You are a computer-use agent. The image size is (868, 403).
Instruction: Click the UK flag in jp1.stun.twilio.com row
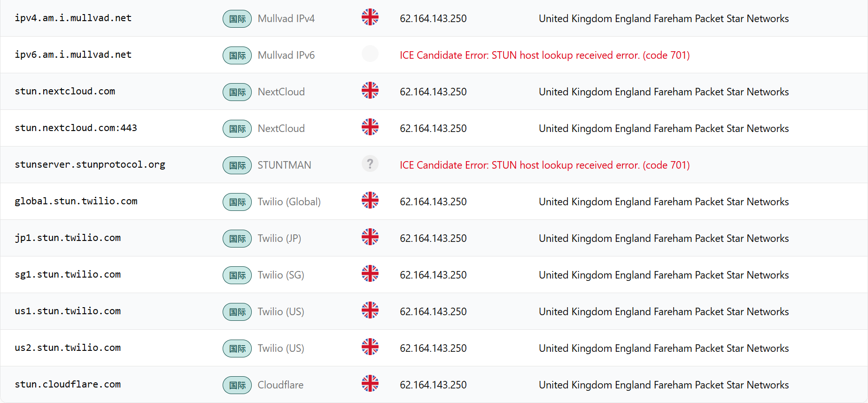click(x=370, y=237)
